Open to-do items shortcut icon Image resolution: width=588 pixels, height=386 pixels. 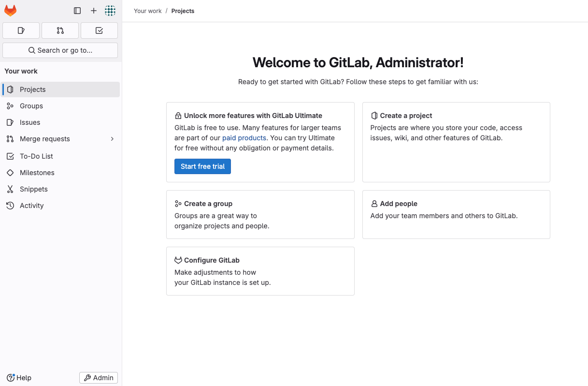point(99,30)
